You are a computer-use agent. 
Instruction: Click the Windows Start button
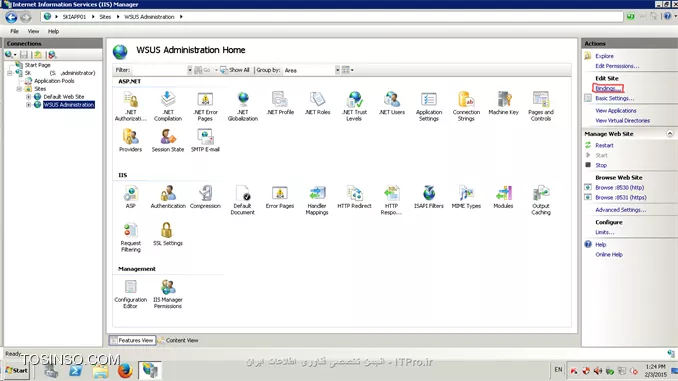pos(16,371)
